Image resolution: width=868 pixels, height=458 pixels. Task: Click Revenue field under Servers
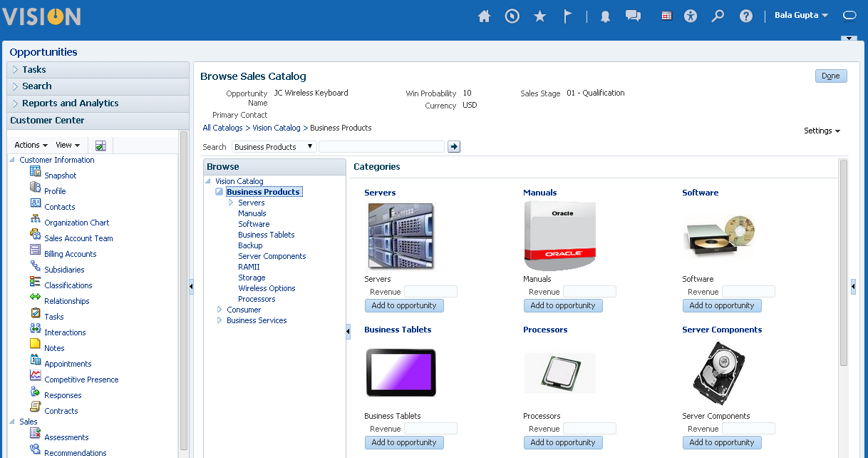click(x=430, y=292)
